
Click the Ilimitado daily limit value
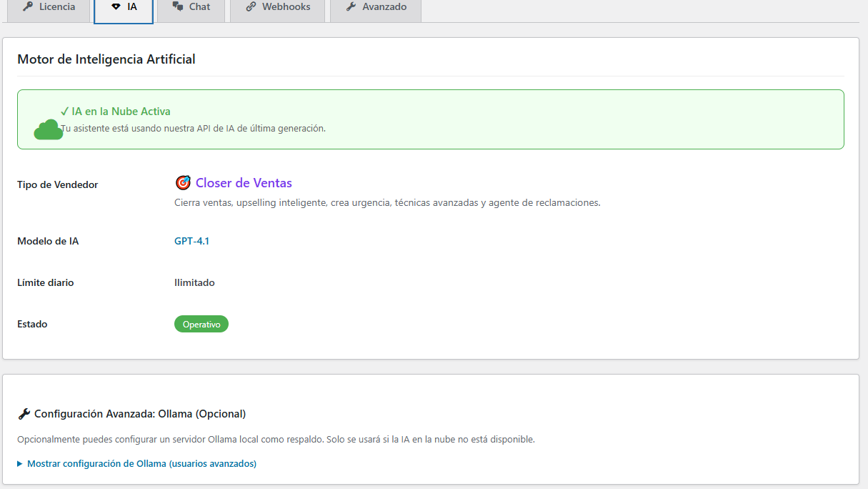coord(194,282)
